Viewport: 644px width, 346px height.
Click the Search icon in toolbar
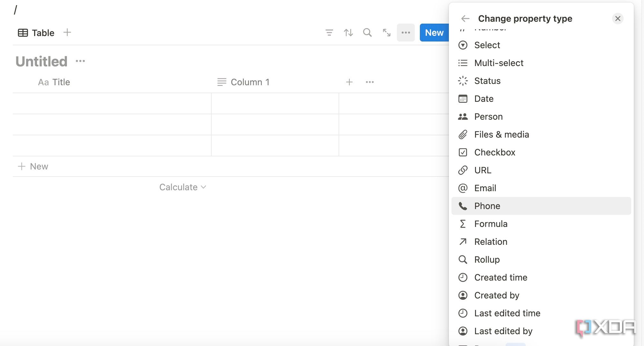click(x=368, y=32)
